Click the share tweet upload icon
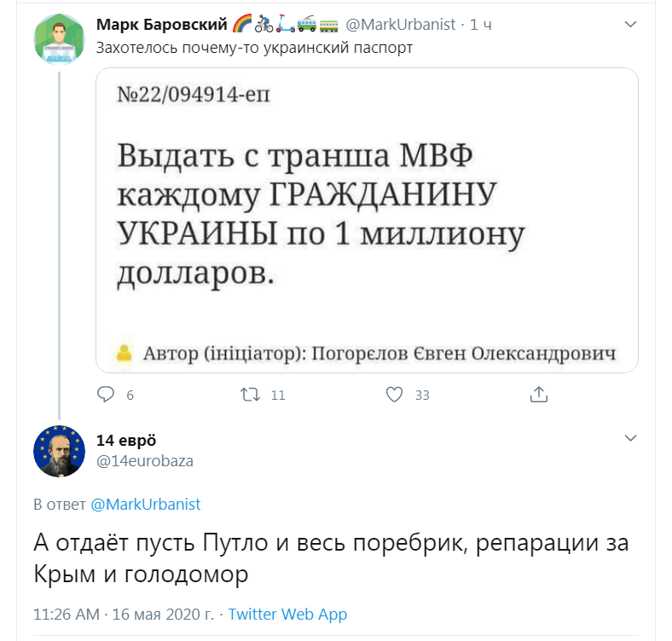672x641 pixels. click(x=538, y=395)
